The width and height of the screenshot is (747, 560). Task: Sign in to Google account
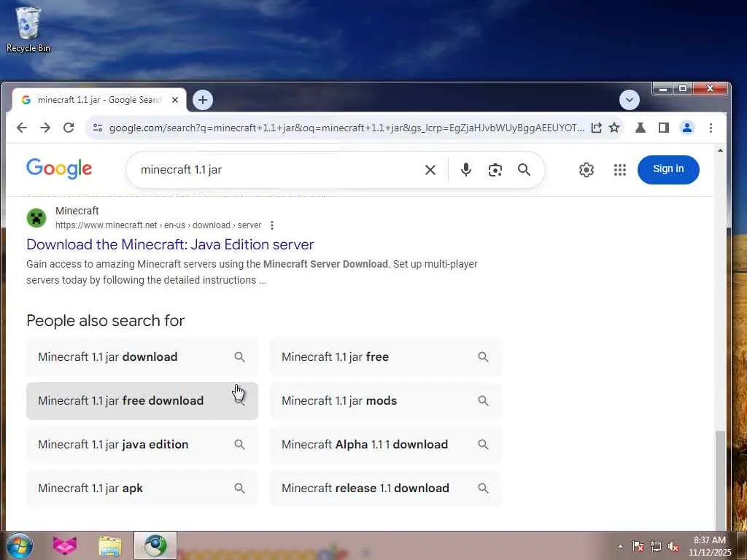668,169
